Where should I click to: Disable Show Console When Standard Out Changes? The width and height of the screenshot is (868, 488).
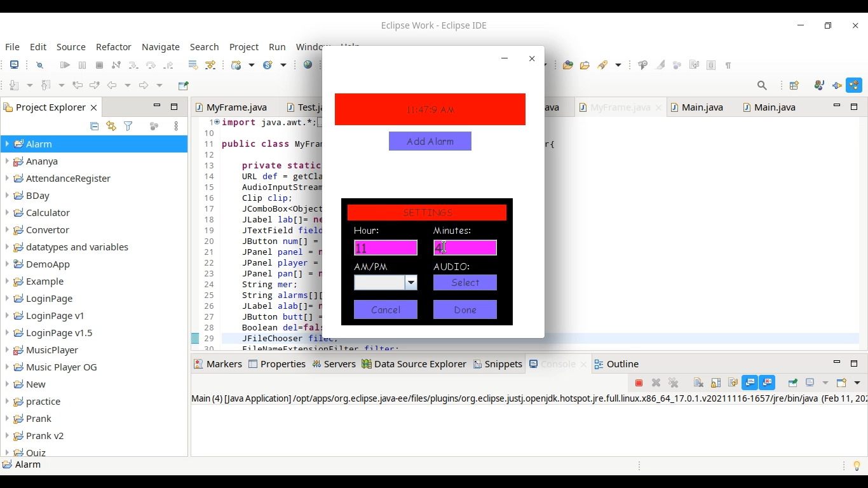(x=750, y=383)
